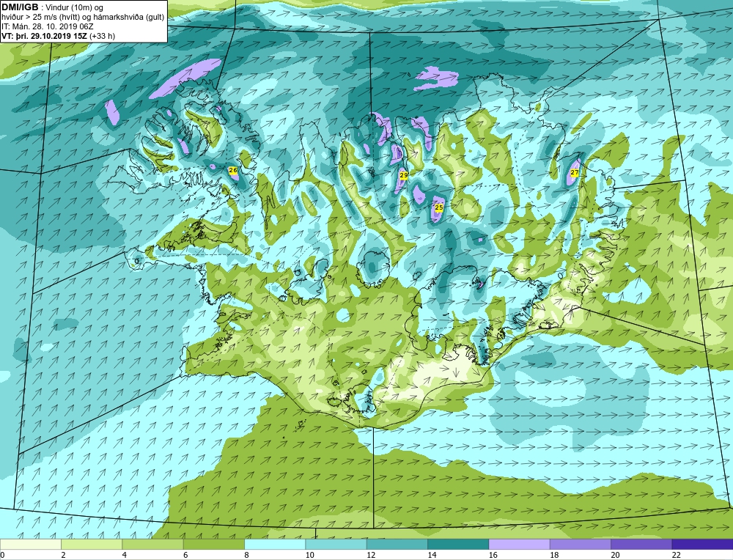Select the 6–8 m/s olive green legend swatch
Screen dimensions: 733x560
pos(213,544)
